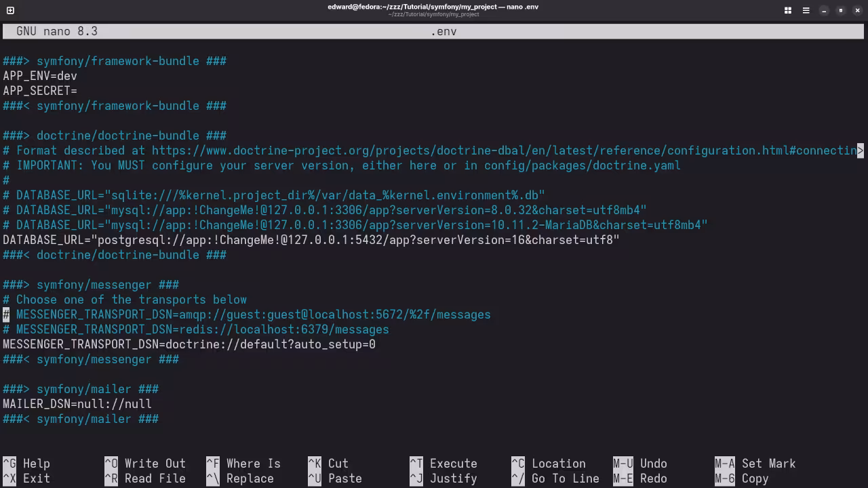Click the commented amqp MESSENGER_TRANSPORT_DSN line
The image size is (868, 488).
point(247,314)
